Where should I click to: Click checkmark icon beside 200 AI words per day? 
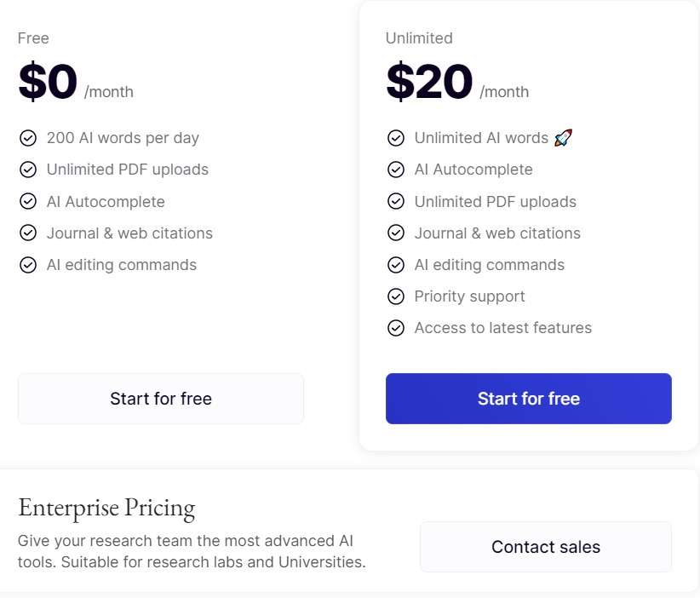pos(28,138)
